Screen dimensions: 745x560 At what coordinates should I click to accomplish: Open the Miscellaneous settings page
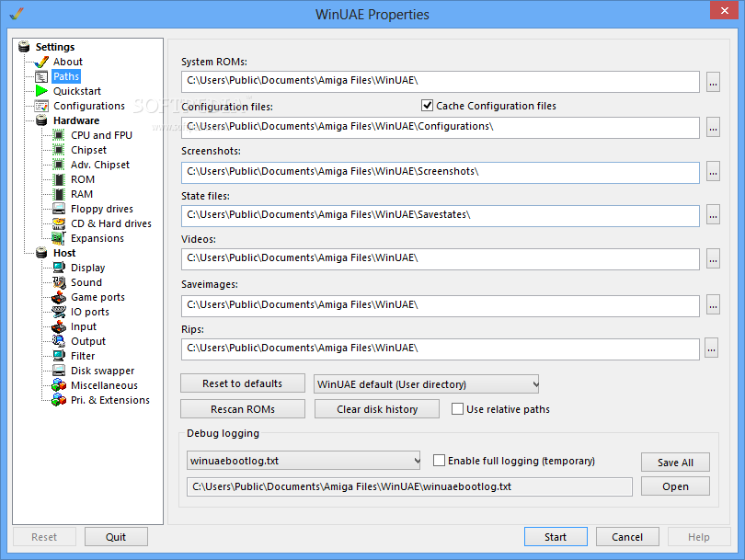pyautogui.click(x=104, y=385)
